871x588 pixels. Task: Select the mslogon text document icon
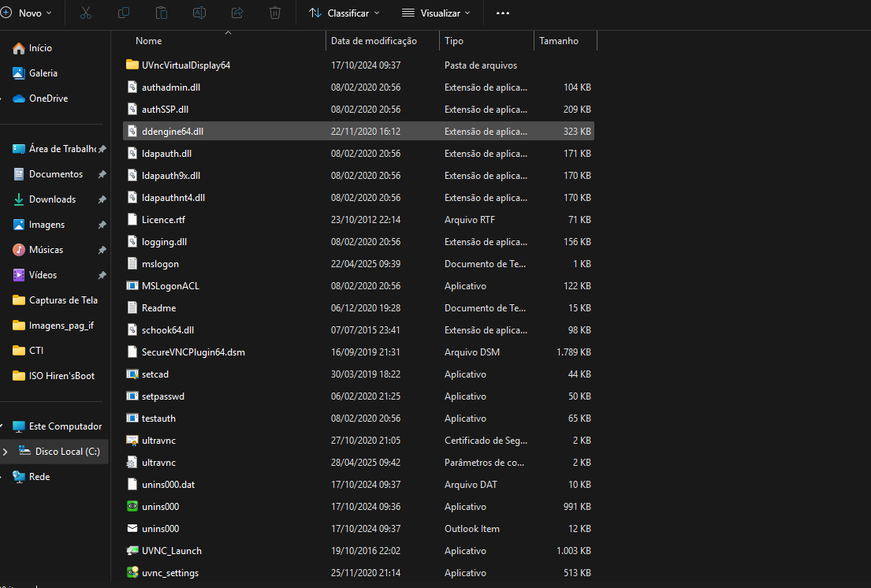pos(132,264)
